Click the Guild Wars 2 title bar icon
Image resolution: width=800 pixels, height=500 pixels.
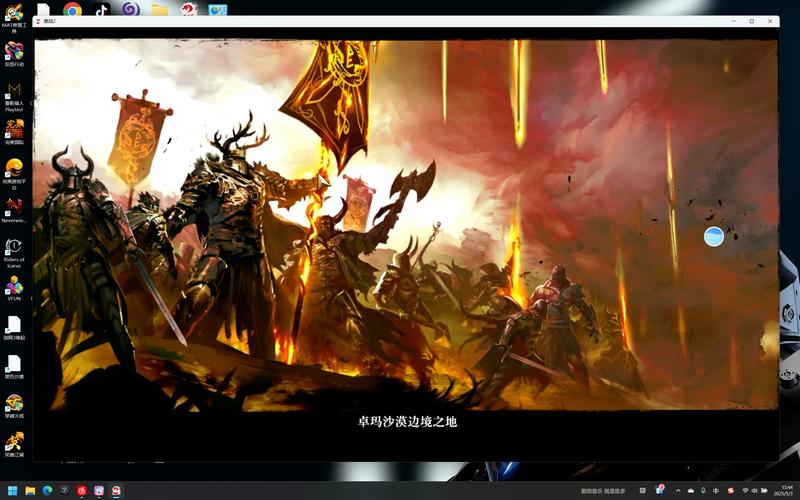[x=38, y=21]
